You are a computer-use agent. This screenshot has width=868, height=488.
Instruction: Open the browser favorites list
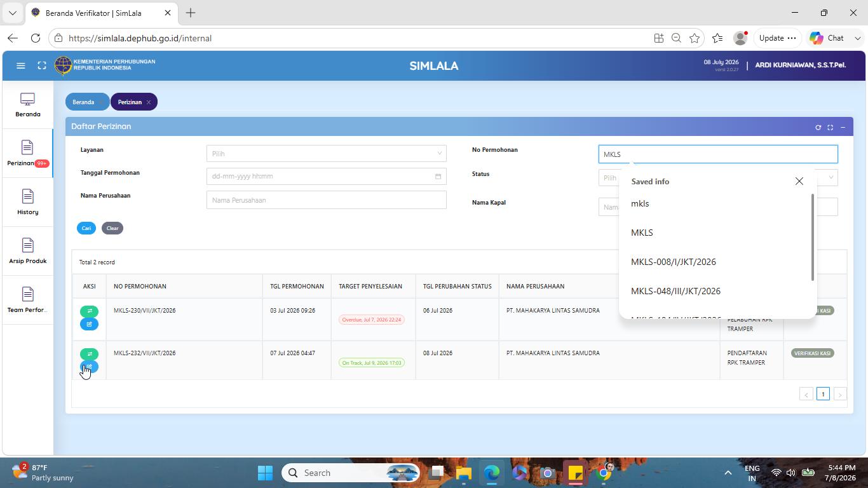click(x=717, y=38)
